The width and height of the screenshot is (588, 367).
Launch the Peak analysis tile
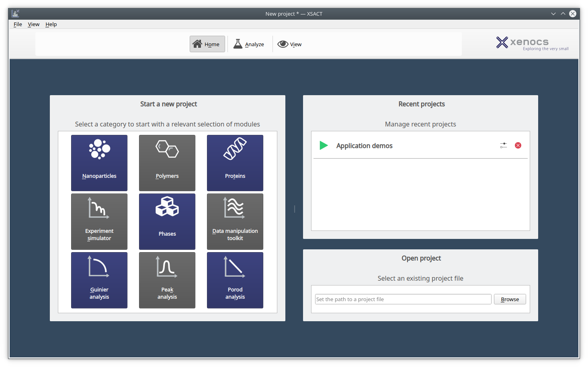[x=167, y=280]
